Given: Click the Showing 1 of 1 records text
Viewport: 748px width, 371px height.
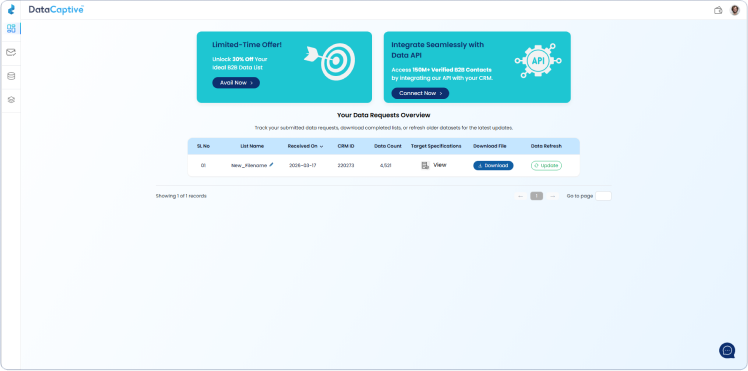Looking at the screenshot, I should pos(181,196).
